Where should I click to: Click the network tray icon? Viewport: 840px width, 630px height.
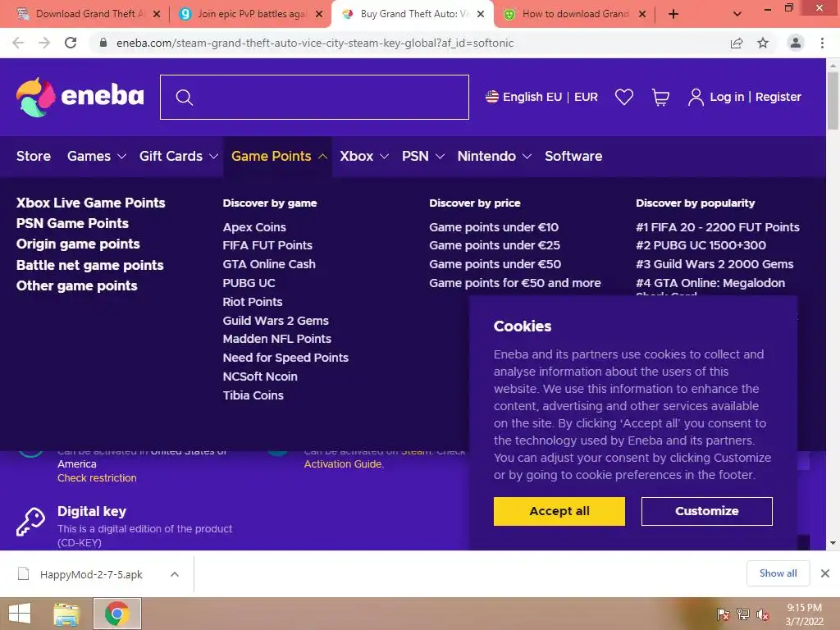pyautogui.click(x=743, y=614)
